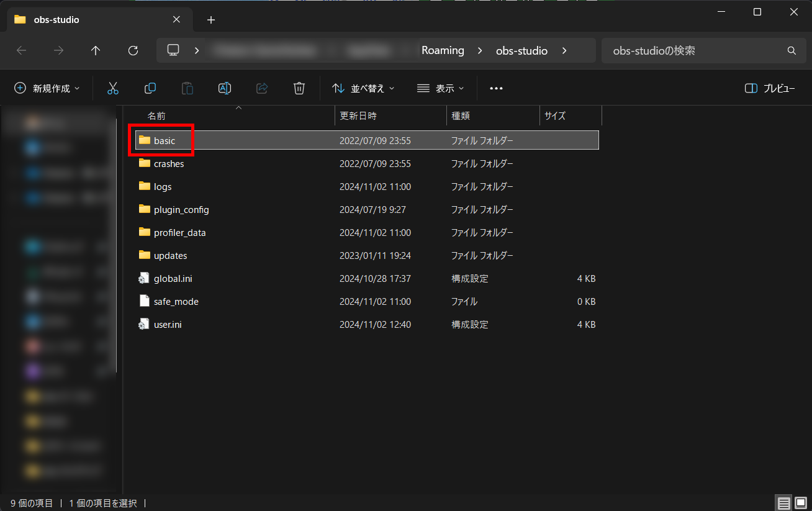Click the date 2024/11/02 12:40

pos(375,325)
